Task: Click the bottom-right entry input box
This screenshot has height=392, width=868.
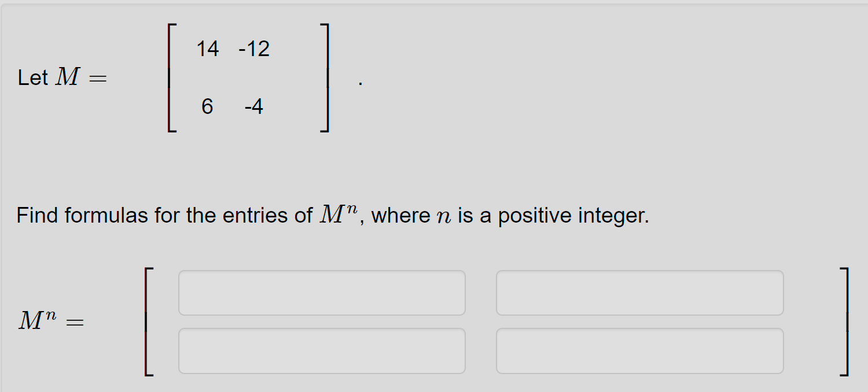Action: pyautogui.click(x=639, y=350)
